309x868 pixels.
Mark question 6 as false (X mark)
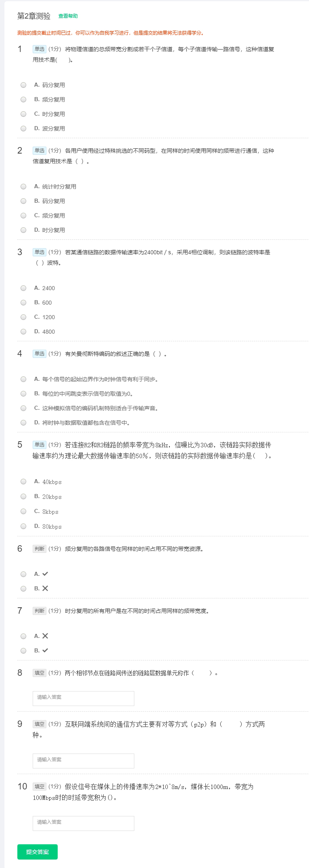23,589
